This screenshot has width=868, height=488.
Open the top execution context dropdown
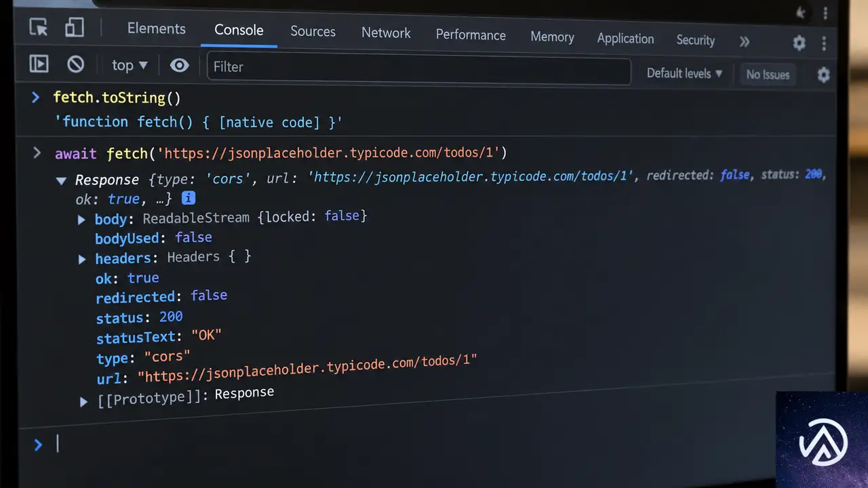click(x=130, y=65)
